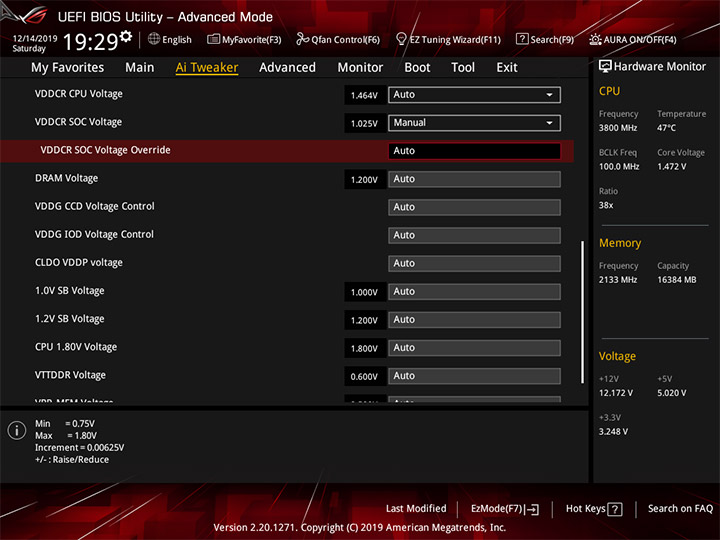Select 1.0V SB Voltage Auto field
This screenshot has height=540, width=720.
point(474,292)
